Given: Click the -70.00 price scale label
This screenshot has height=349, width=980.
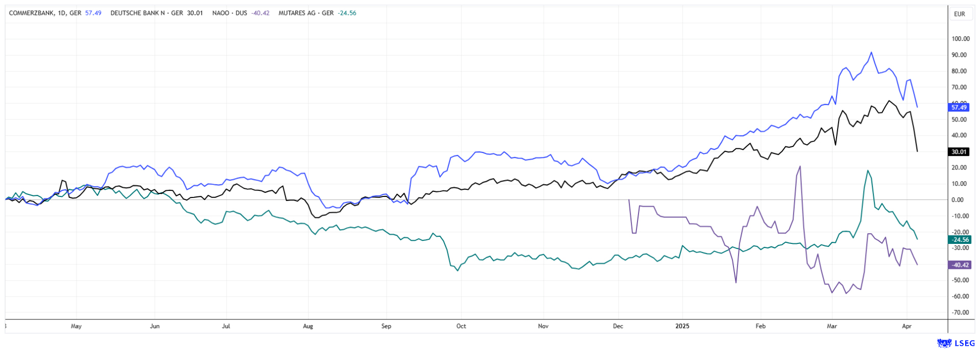Looking at the screenshot, I should [x=960, y=312].
